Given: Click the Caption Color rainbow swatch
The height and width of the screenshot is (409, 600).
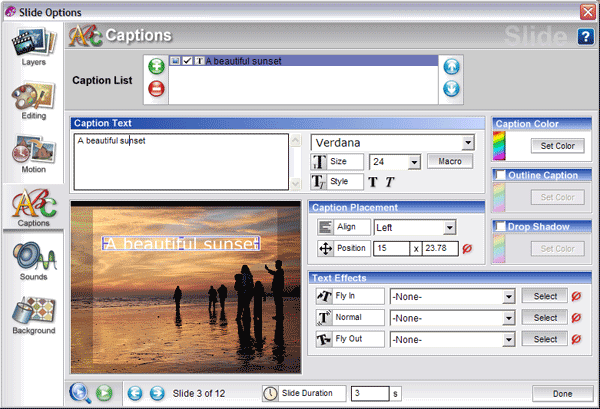Looking at the screenshot, I should [x=499, y=146].
